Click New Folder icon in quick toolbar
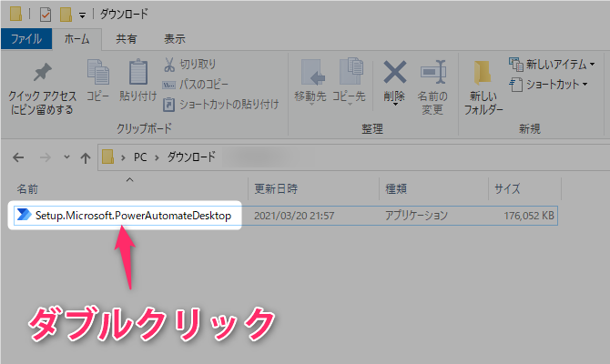This screenshot has height=364, width=610. click(x=66, y=15)
